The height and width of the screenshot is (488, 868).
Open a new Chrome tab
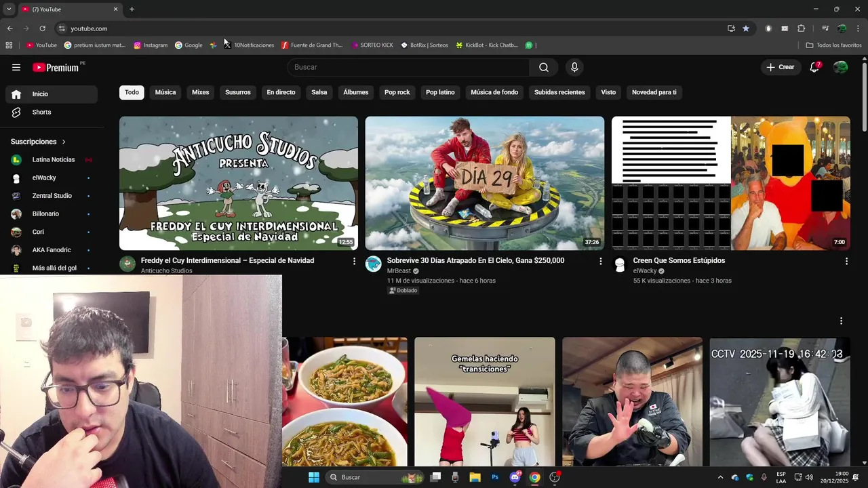click(132, 9)
